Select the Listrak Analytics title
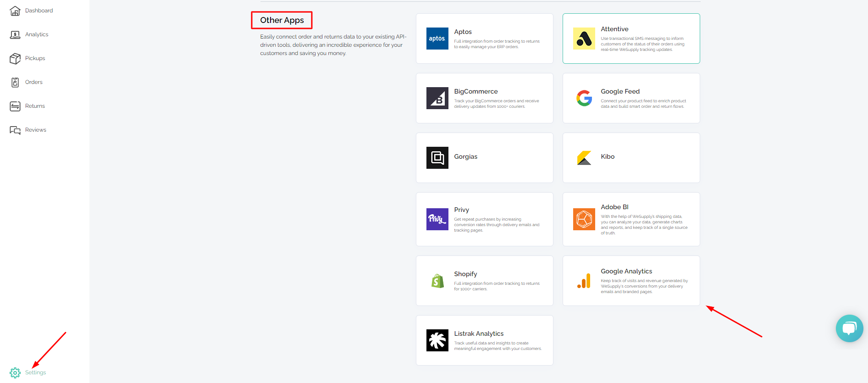Viewport: 868px width, 383px height. click(479, 333)
